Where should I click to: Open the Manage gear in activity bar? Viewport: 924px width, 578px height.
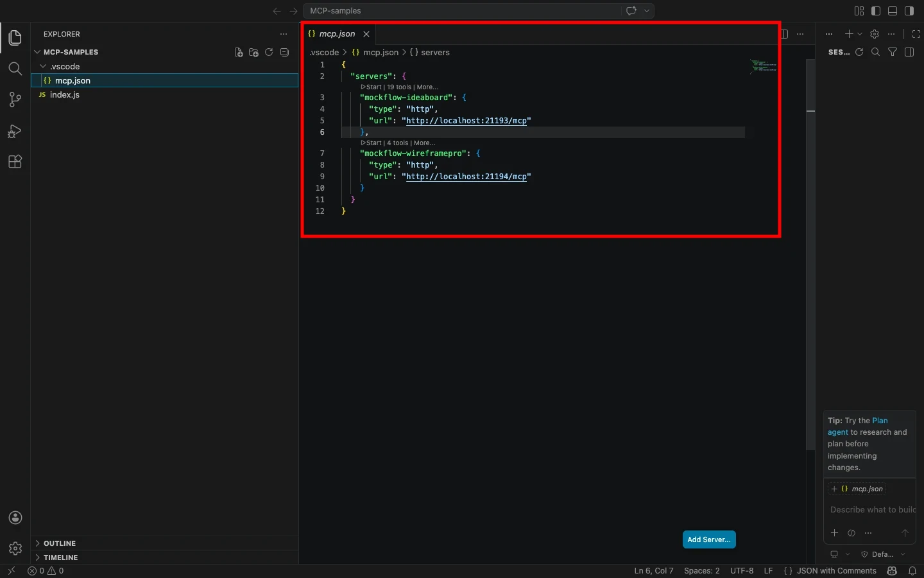pos(15,548)
